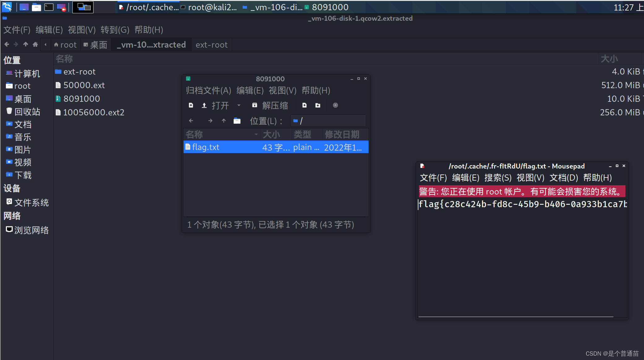The width and height of the screenshot is (644, 360).
Task: Open Mousepad Document (文档) menu
Action: (564, 178)
